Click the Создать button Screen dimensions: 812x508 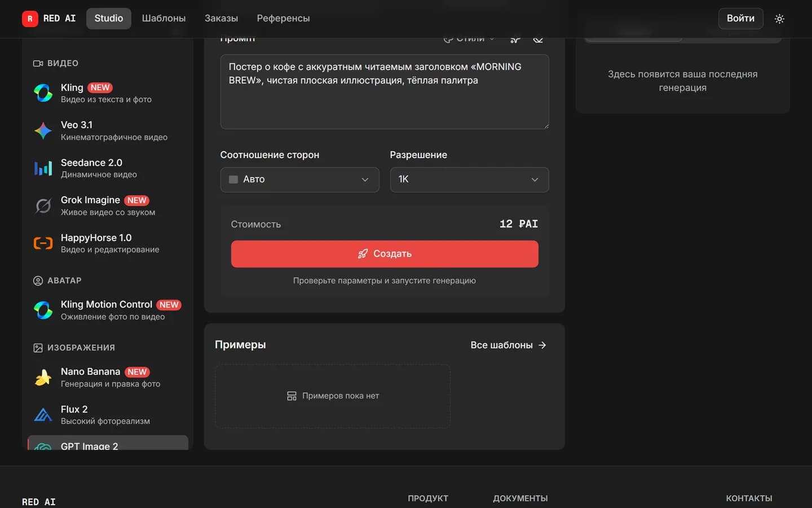click(x=385, y=254)
